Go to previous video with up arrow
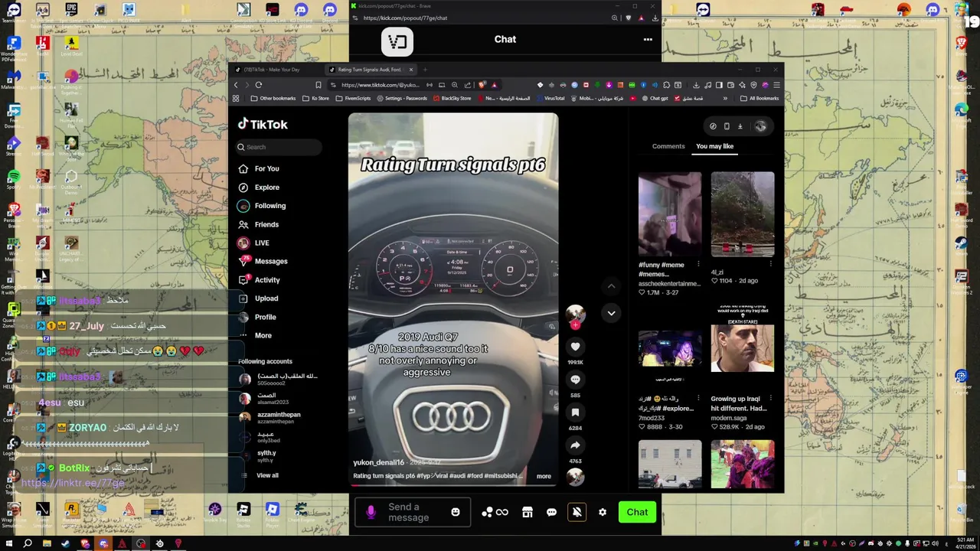The image size is (980, 551). (611, 286)
